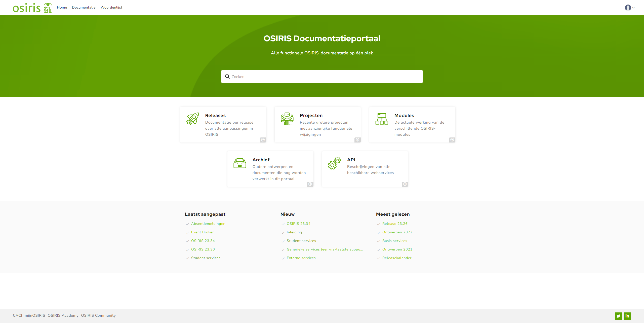Open the Projecten card title
The image size is (644, 323).
click(311, 116)
